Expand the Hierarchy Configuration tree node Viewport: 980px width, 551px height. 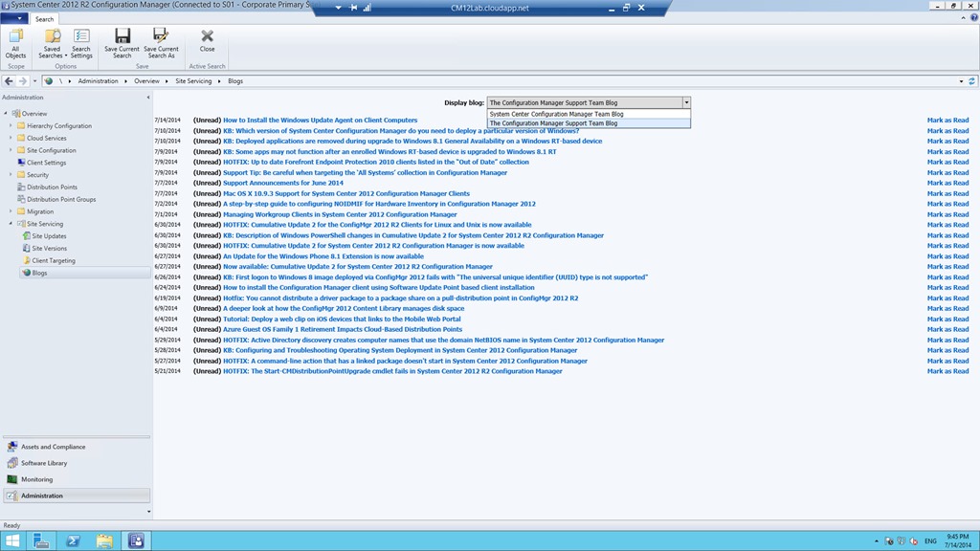[11, 125]
